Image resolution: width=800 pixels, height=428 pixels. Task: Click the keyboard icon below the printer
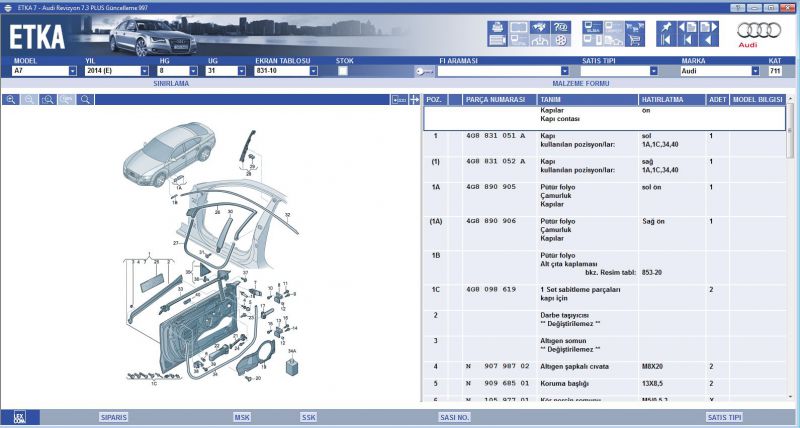click(497, 40)
